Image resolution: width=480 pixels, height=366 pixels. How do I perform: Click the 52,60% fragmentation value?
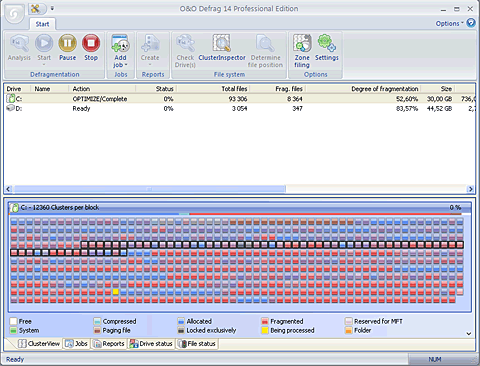pyautogui.click(x=407, y=99)
